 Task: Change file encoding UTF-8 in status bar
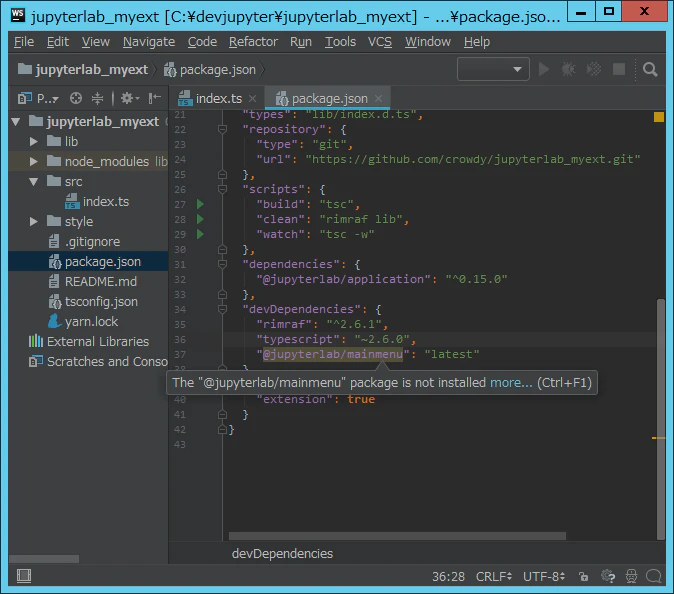click(544, 576)
